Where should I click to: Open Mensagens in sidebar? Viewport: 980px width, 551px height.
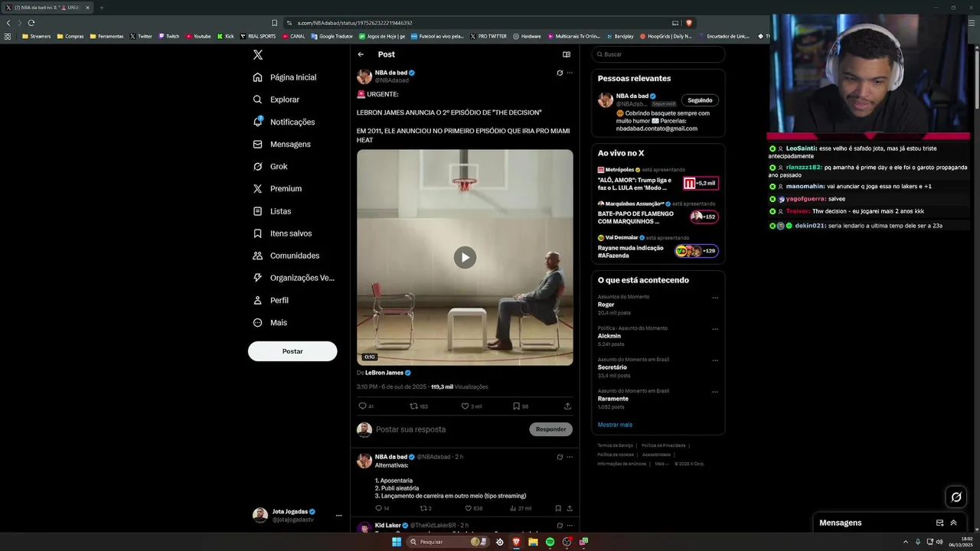282,144
